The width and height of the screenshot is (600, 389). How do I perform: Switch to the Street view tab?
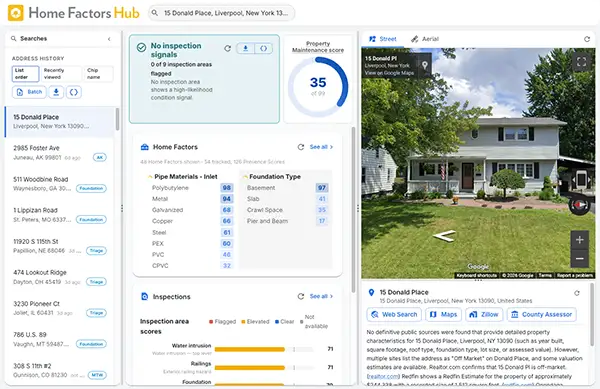(x=383, y=39)
